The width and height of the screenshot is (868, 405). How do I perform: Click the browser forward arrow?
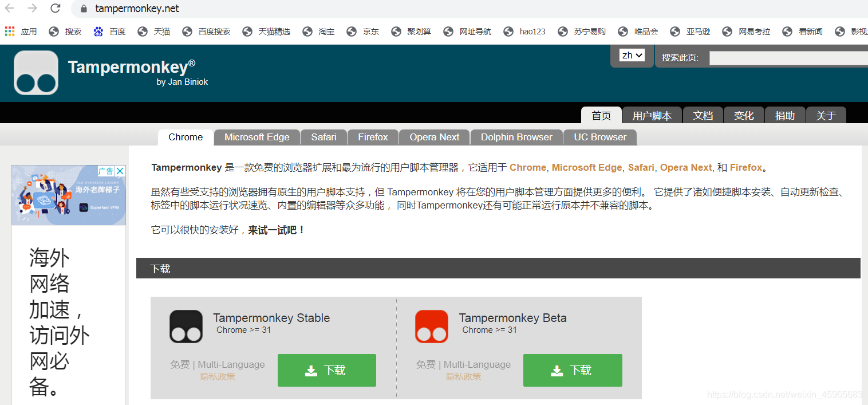tap(33, 8)
